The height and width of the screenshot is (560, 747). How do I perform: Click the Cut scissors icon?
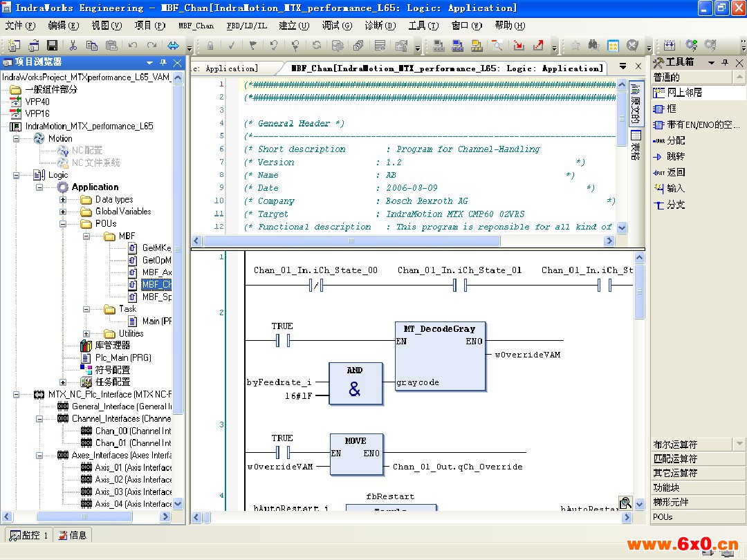pyautogui.click(x=73, y=46)
